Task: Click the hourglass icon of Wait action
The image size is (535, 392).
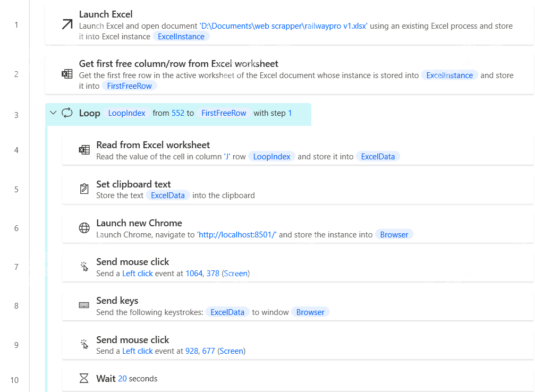Action: click(84, 378)
